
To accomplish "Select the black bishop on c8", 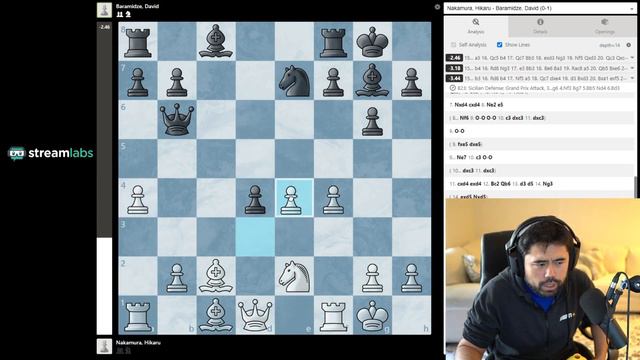I will coord(216,41).
